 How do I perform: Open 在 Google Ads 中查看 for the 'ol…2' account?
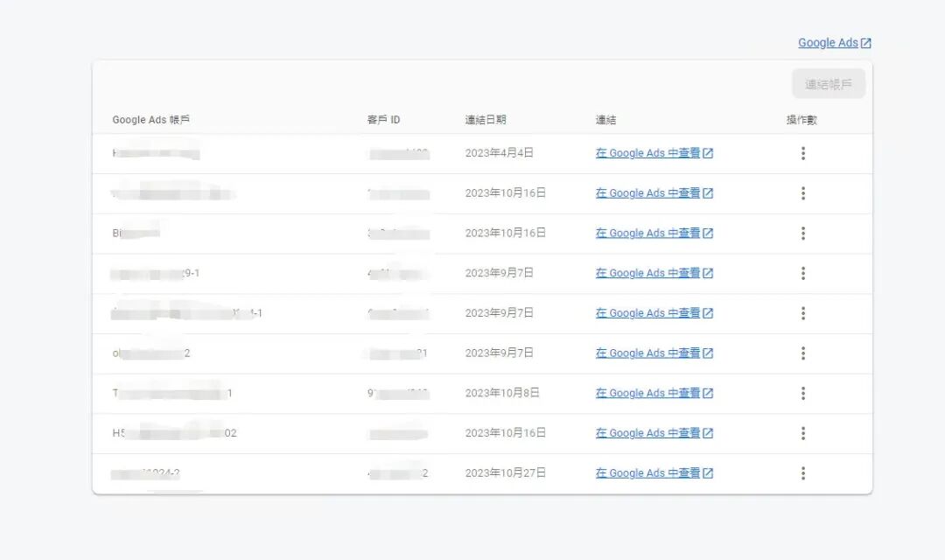click(x=654, y=353)
